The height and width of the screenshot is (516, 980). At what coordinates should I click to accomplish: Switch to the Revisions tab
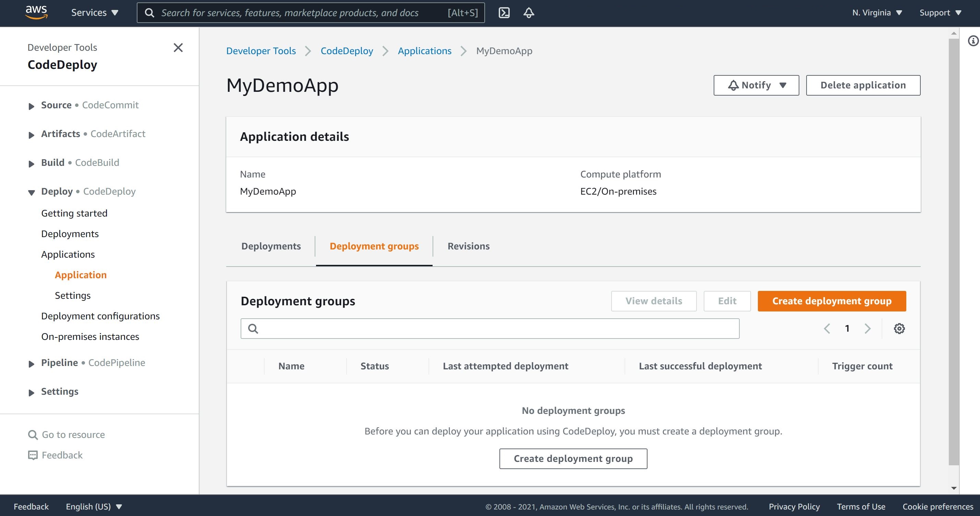click(x=468, y=246)
